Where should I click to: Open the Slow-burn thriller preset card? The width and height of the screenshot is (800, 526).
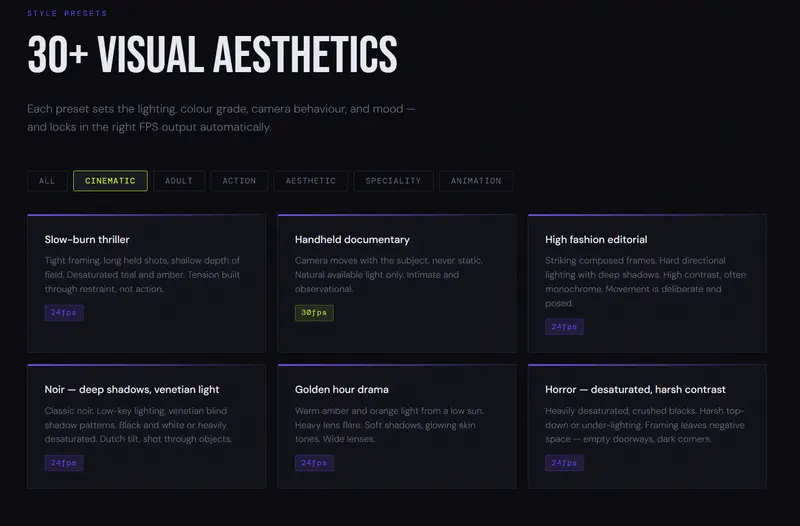(x=146, y=282)
